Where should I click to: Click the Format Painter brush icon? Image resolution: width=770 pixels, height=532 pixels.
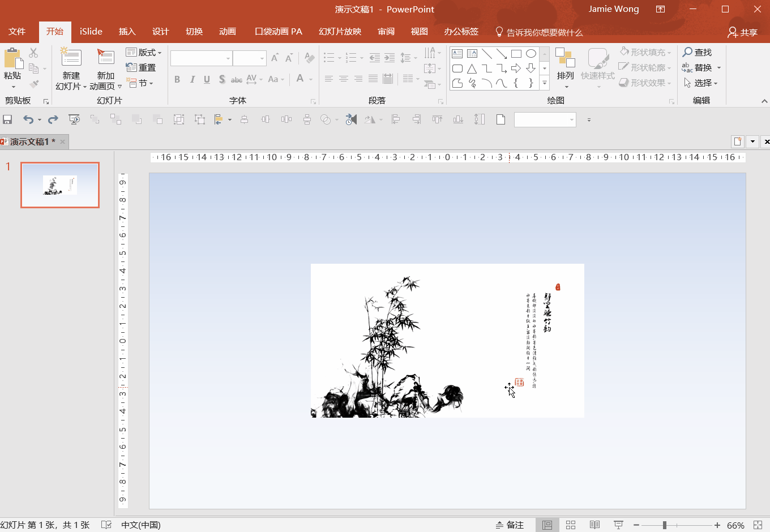coord(34,84)
